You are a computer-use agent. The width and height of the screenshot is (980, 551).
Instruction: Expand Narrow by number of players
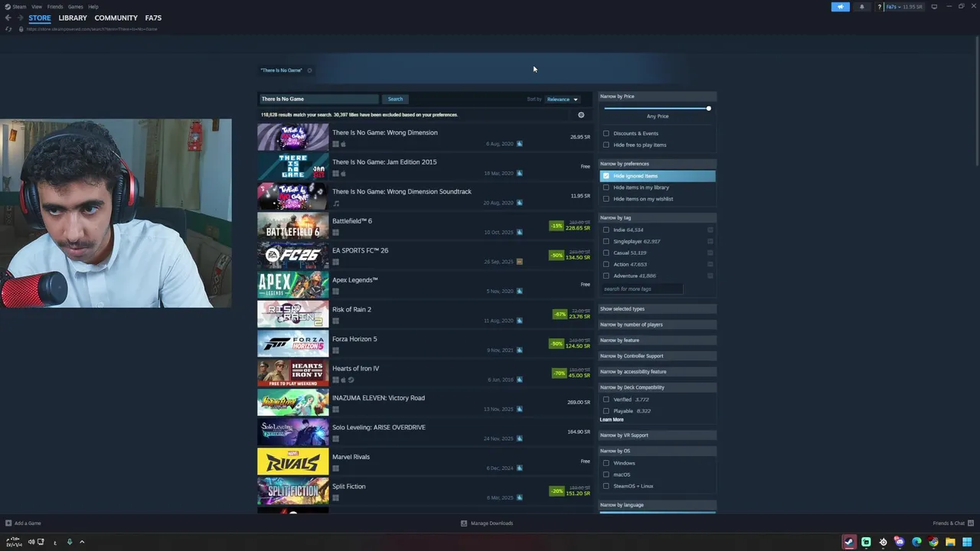coord(658,324)
